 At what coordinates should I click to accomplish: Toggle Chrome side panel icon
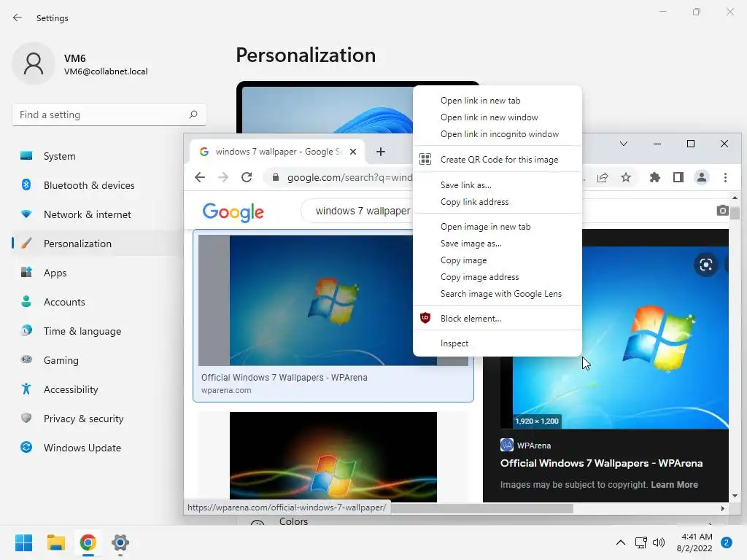point(678,178)
